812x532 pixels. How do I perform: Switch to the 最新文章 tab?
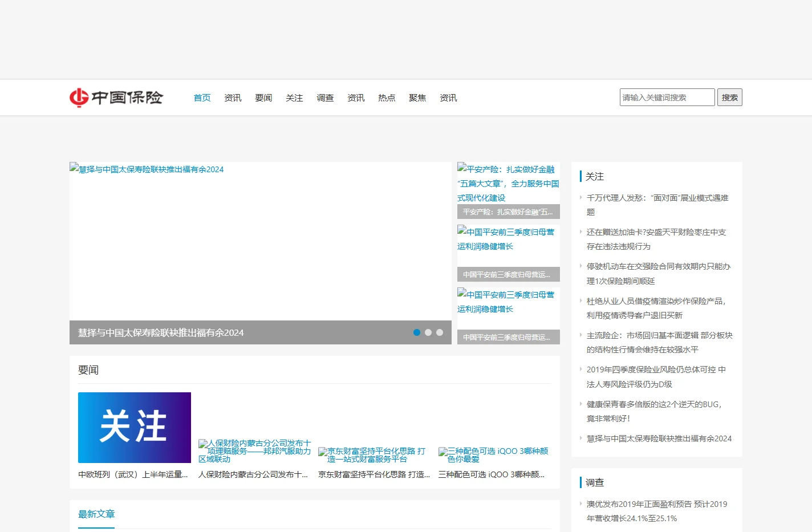[x=96, y=514]
